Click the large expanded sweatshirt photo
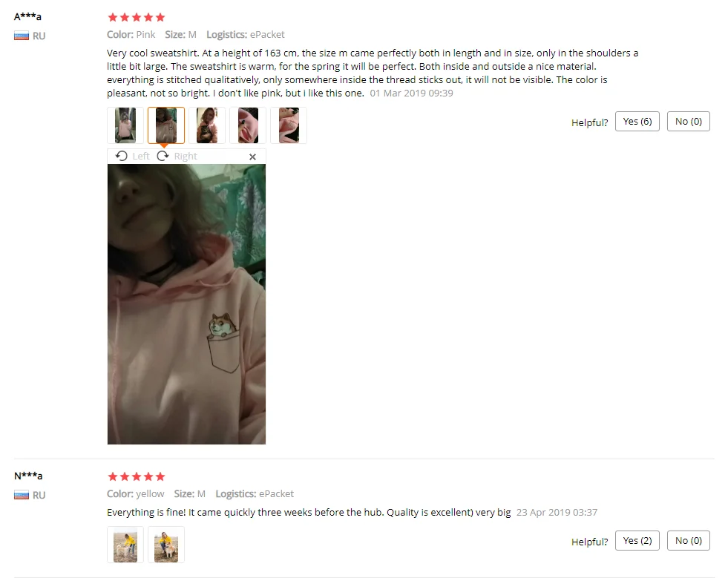The width and height of the screenshot is (728, 578). (187, 304)
